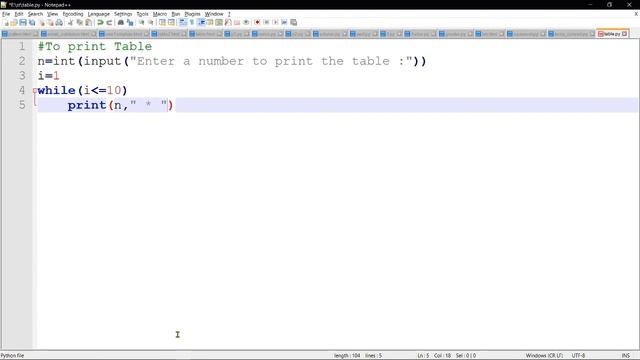Open Find with the binoculars icon
The width and height of the screenshot is (640, 360).
pyautogui.click(x=121, y=22)
